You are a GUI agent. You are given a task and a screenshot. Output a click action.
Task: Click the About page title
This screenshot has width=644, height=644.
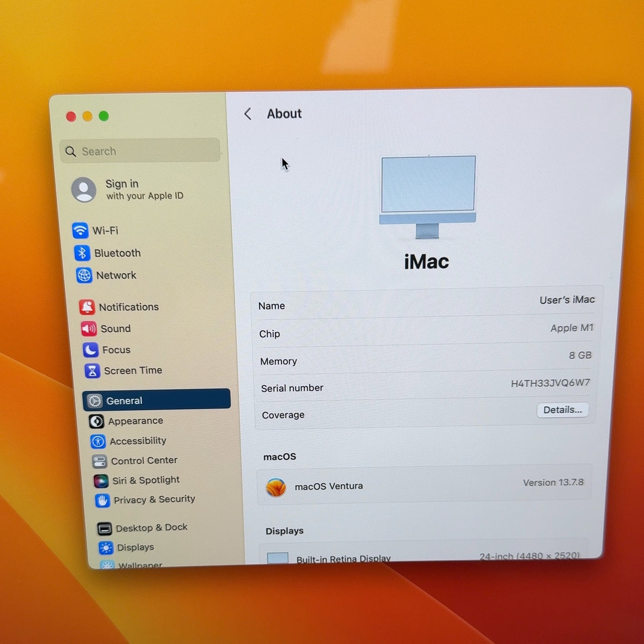click(x=284, y=114)
